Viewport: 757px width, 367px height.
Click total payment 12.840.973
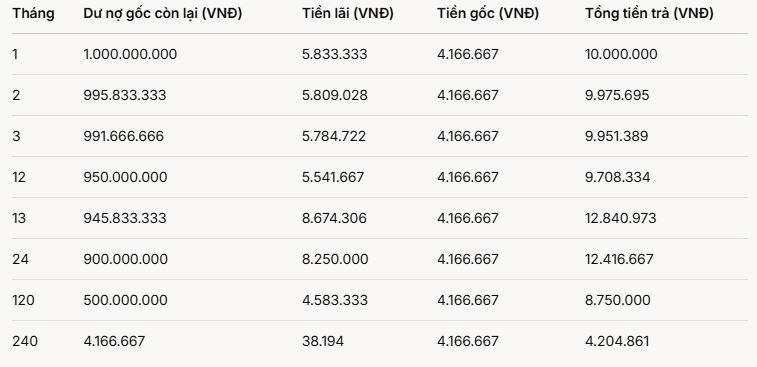pyautogui.click(x=620, y=218)
